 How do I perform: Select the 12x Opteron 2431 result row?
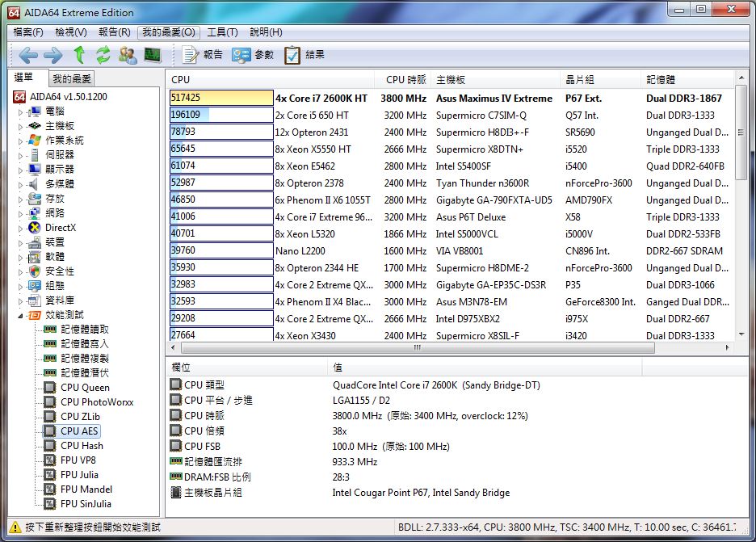point(451,132)
